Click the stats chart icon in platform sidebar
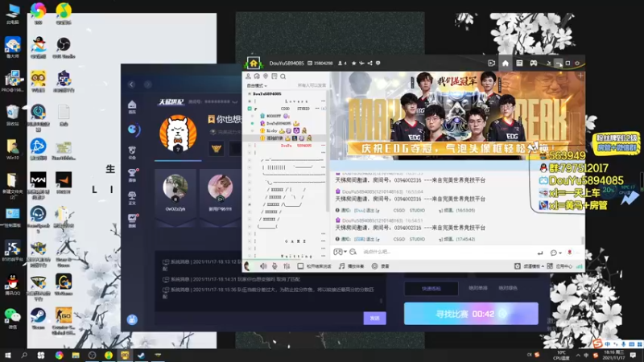 coord(132,220)
